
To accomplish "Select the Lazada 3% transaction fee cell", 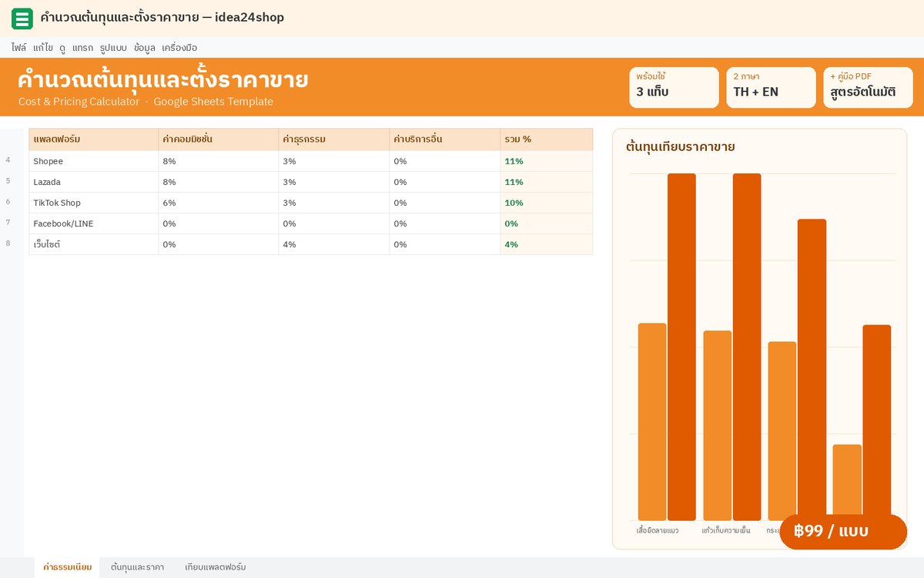I will pyautogui.click(x=334, y=182).
